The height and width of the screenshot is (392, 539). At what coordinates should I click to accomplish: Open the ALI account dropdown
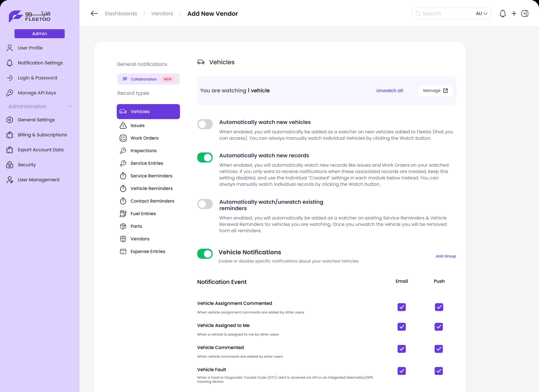coord(481,14)
